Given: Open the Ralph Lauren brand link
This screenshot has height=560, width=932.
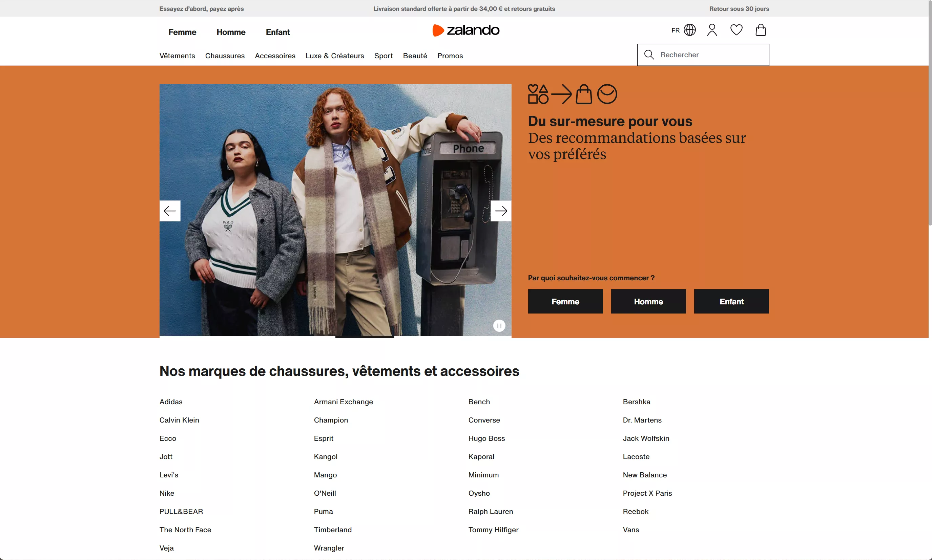Looking at the screenshot, I should click(x=491, y=512).
